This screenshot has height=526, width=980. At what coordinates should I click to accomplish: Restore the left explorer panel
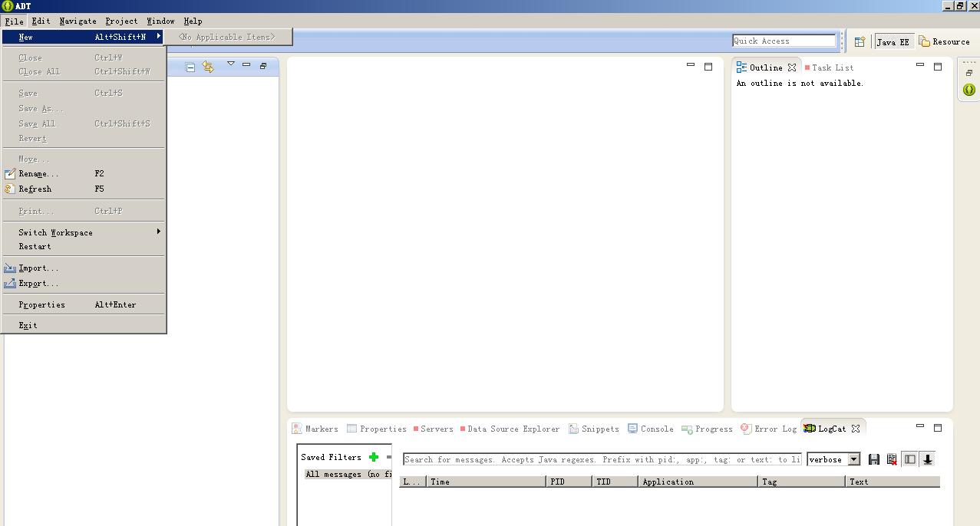263,66
